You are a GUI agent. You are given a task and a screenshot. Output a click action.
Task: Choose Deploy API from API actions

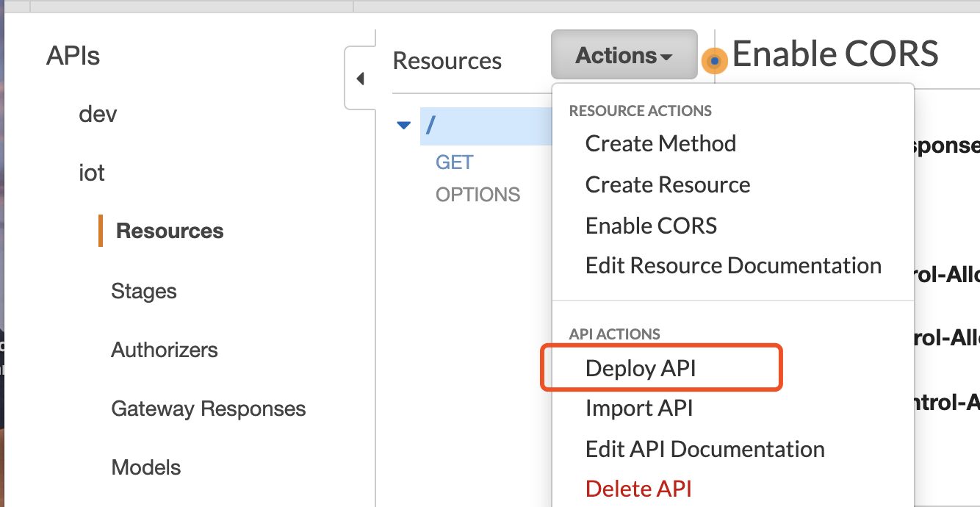[x=641, y=368]
